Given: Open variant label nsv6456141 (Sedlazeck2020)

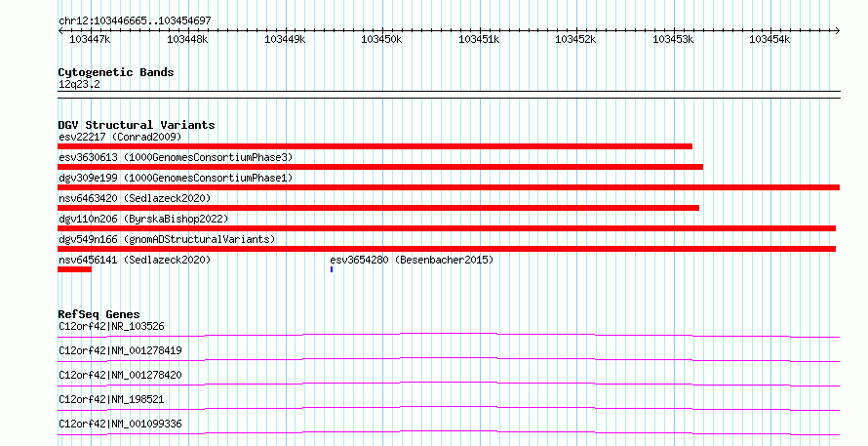Looking at the screenshot, I should pyautogui.click(x=135, y=260).
